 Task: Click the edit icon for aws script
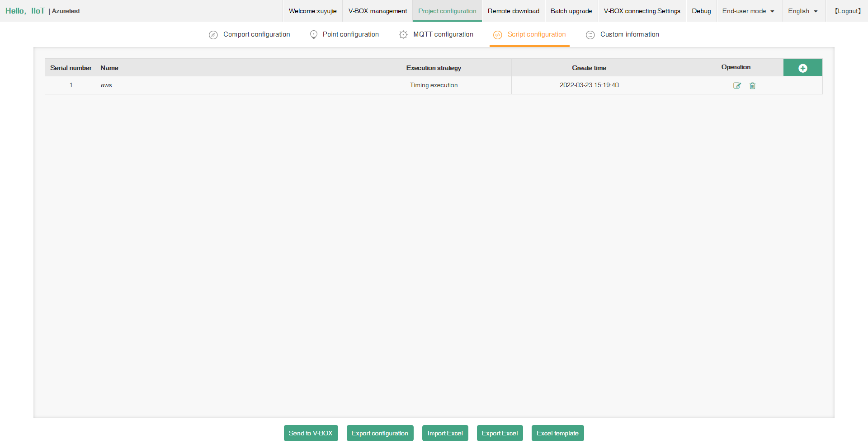point(737,85)
